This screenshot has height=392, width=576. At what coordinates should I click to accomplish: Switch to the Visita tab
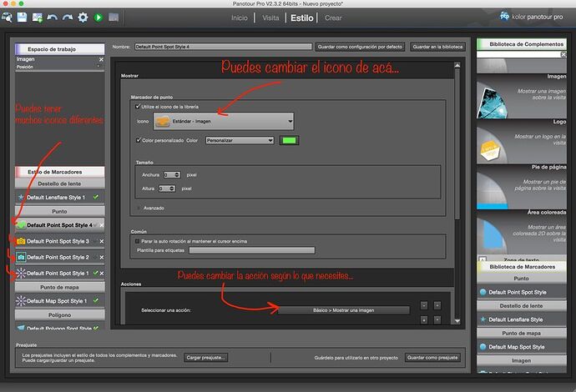point(270,18)
